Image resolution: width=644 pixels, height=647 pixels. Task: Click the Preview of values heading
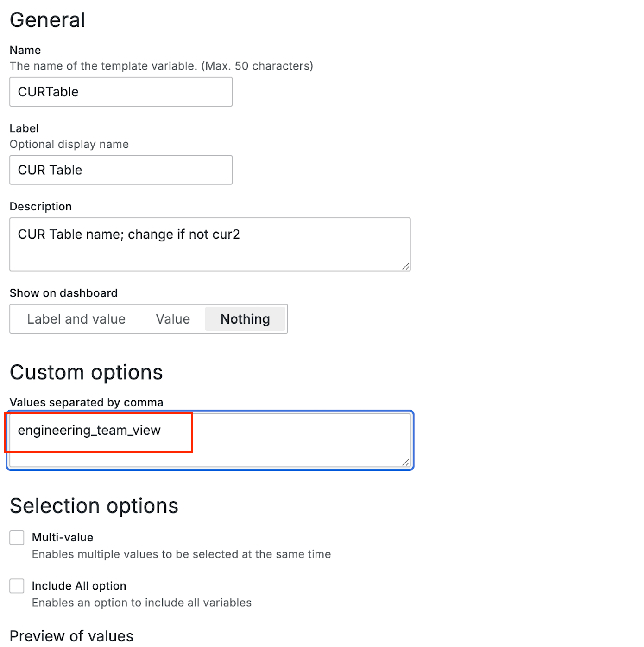coord(71,636)
